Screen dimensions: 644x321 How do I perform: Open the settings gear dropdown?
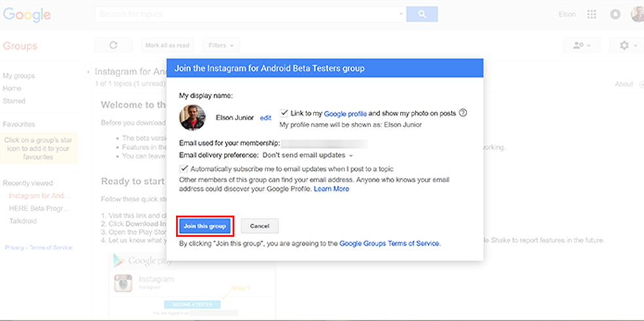click(x=626, y=45)
